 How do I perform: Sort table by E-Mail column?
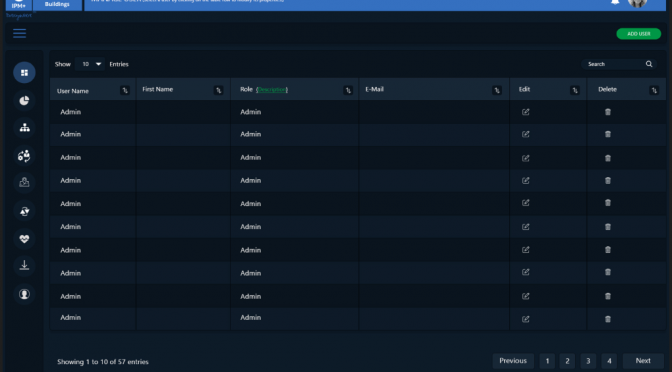pos(497,90)
